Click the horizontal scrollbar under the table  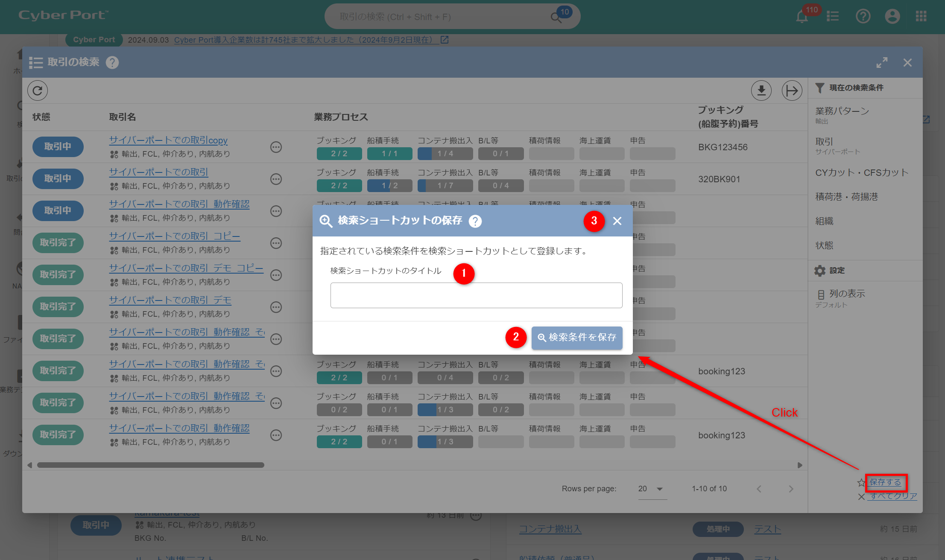click(x=150, y=465)
